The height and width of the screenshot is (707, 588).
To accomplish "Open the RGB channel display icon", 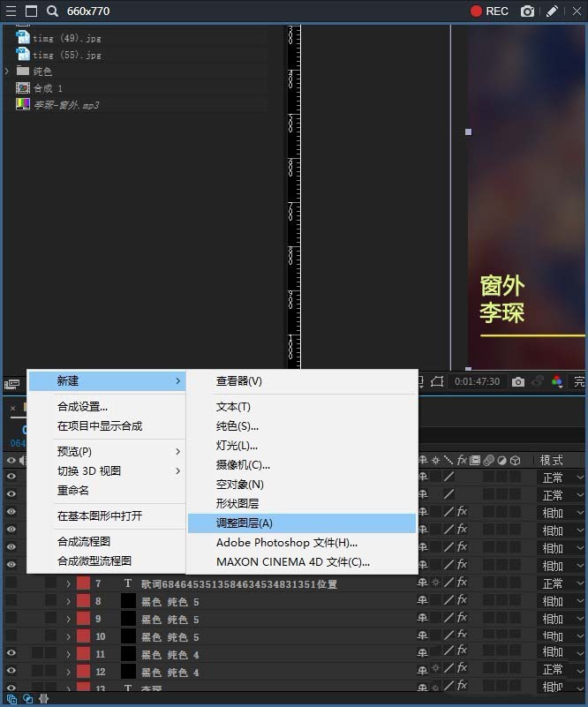I will point(557,382).
